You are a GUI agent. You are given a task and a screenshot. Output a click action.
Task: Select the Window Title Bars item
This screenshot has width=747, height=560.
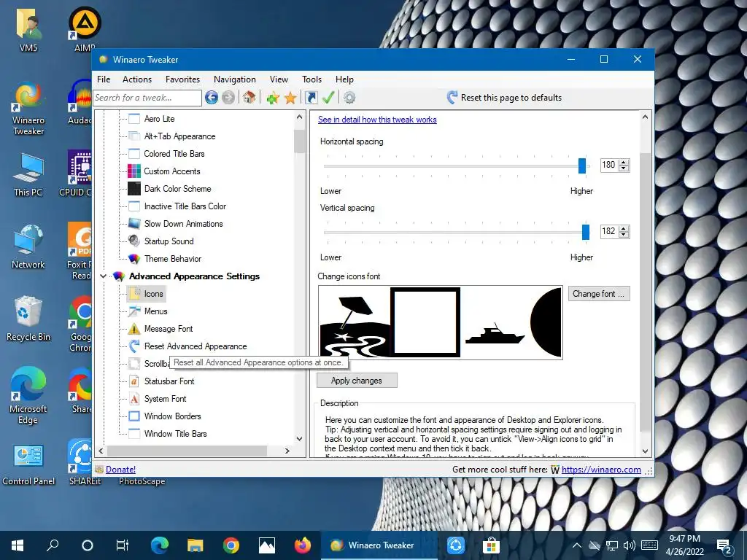coord(175,434)
